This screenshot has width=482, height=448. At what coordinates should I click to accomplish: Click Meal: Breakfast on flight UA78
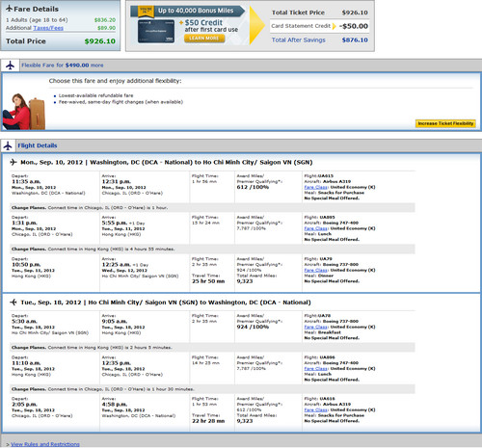point(323,332)
